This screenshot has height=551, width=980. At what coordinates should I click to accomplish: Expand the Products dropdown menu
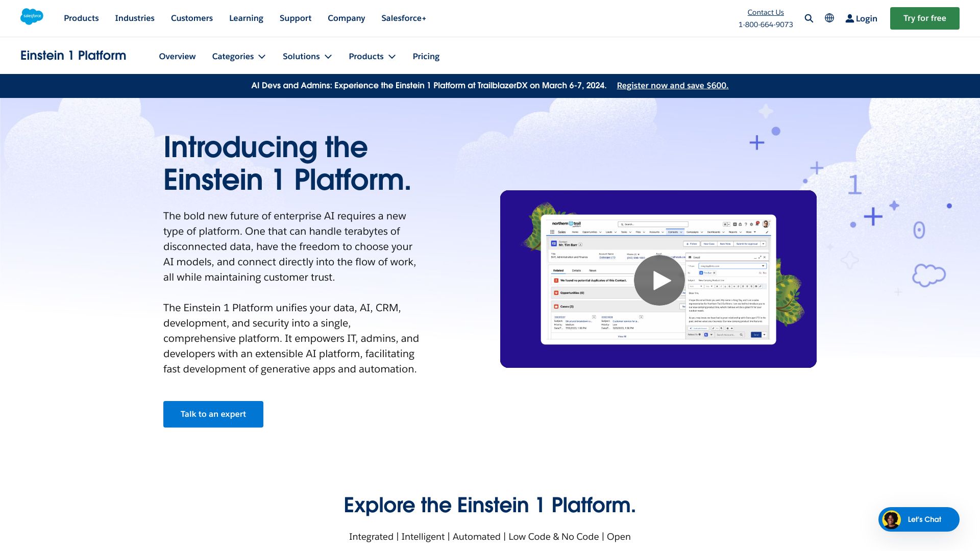click(372, 56)
